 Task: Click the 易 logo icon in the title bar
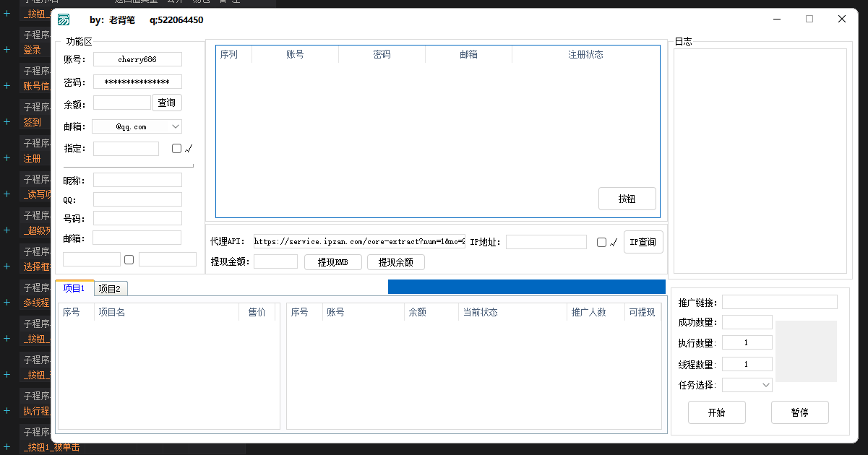64,20
